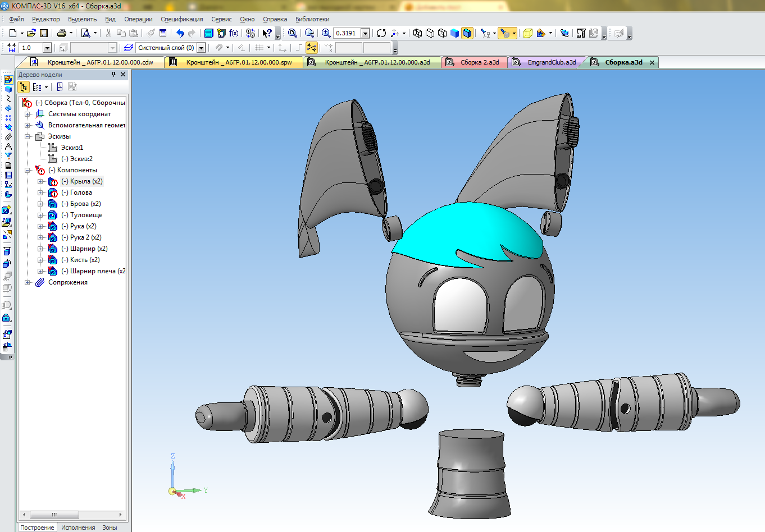Click the Model Tree horizontal scrollbar thumb
Image resolution: width=765 pixels, height=532 pixels.
point(54,515)
